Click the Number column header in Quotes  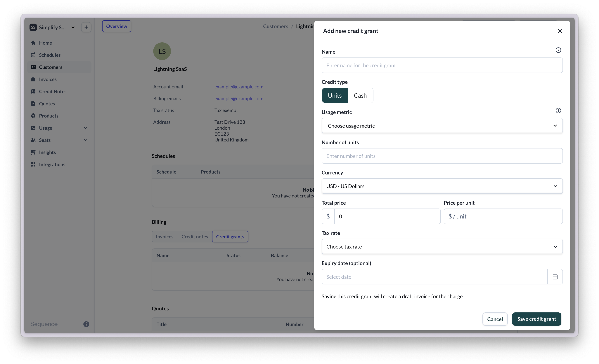coord(294,324)
